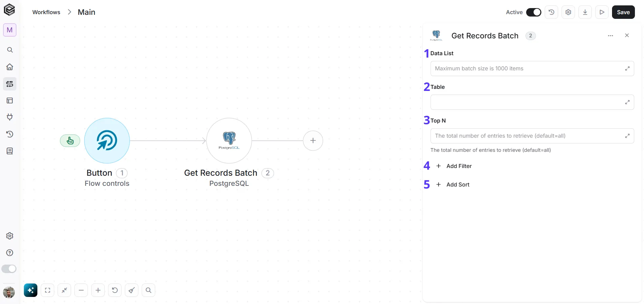Toggle the Active workflow switch off
Screen dimensions: 644x304
click(x=534, y=12)
